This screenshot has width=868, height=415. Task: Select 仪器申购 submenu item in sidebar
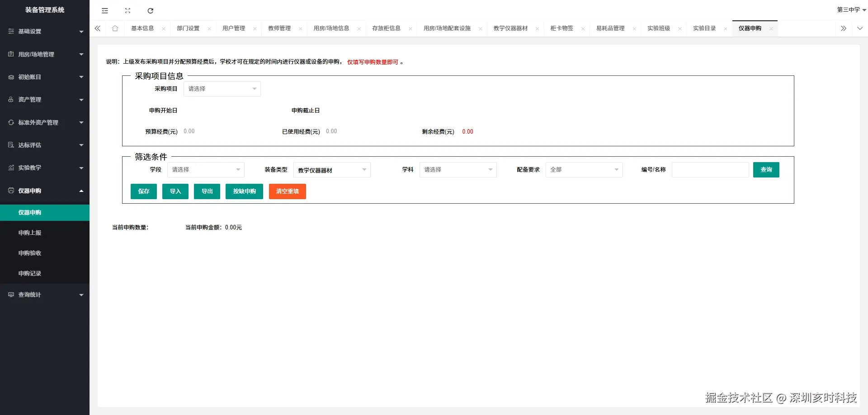click(x=45, y=212)
